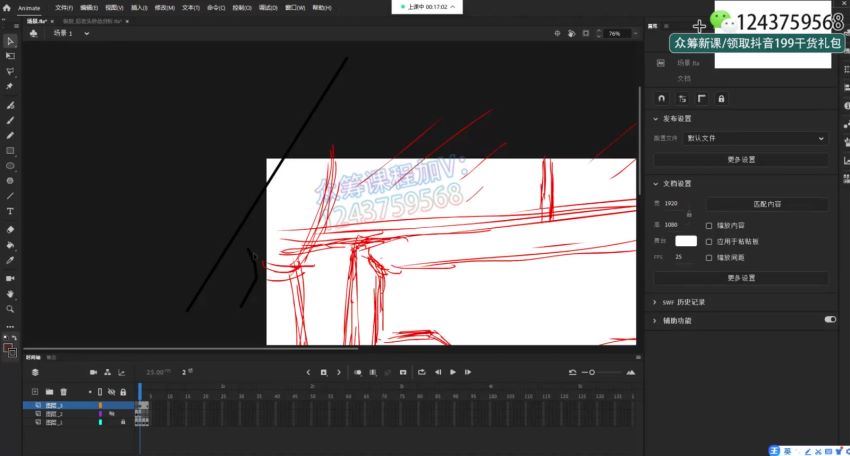Collapse the publish settings section
Screen dimensions: 850x456
(x=655, y=119)
